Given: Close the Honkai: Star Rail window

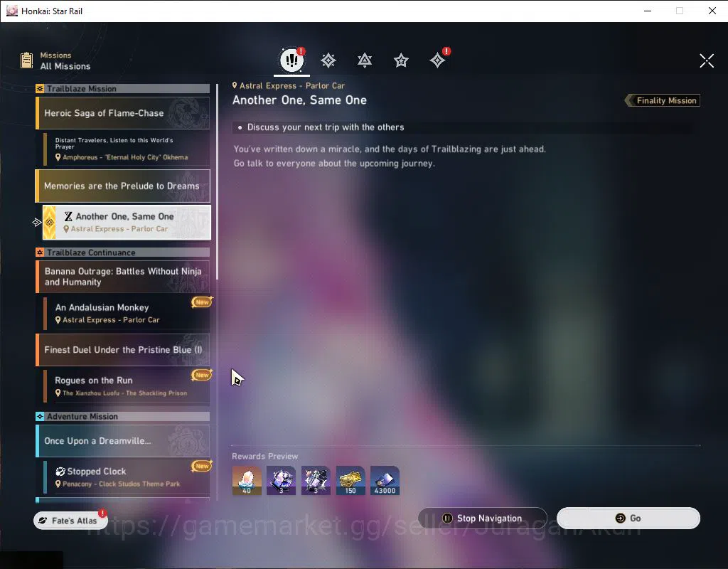Looking at the screenshot, I should click(x=712, y=11).
